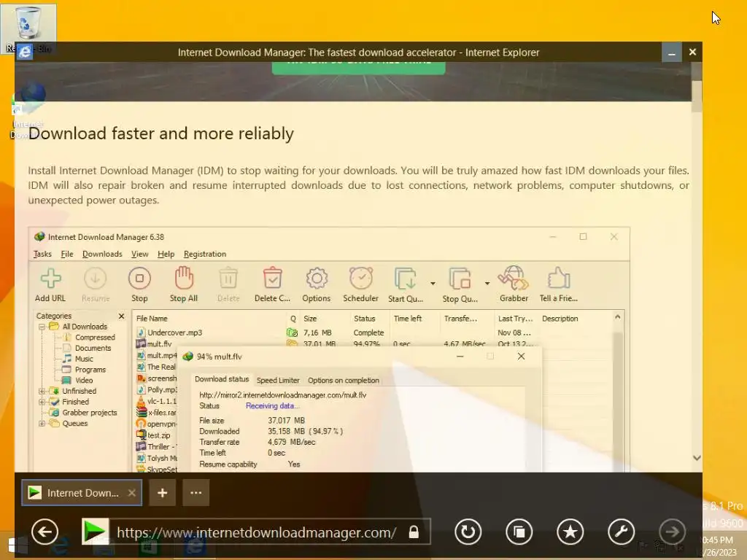Open the Page tools wrench icon
Screen dimensions: 747x560
(x=622, y=532)
